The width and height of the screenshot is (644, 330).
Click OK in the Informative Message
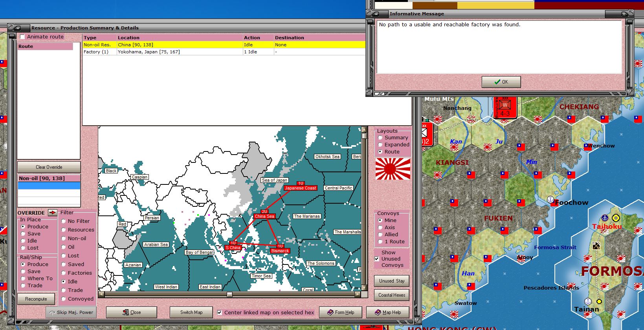[501, 82]
